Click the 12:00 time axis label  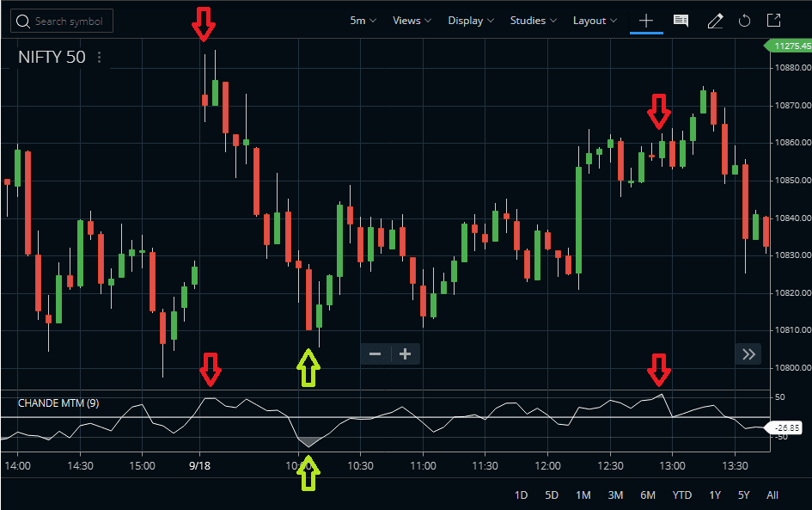click(547, 465)
